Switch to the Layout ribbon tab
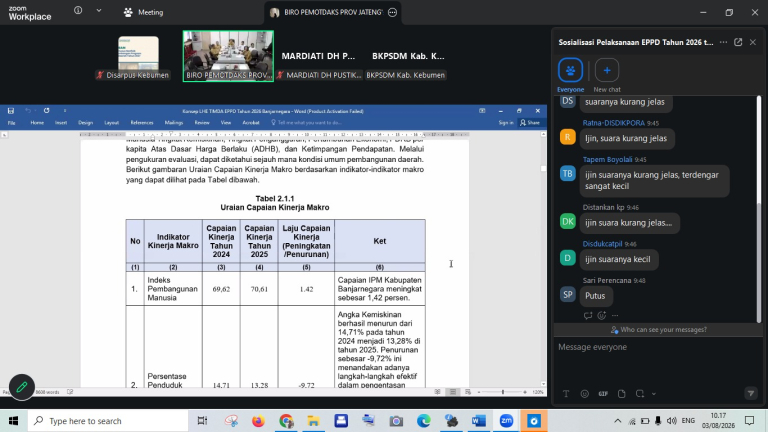Screen dimensions: 768x432 click(x=112, y=123)
